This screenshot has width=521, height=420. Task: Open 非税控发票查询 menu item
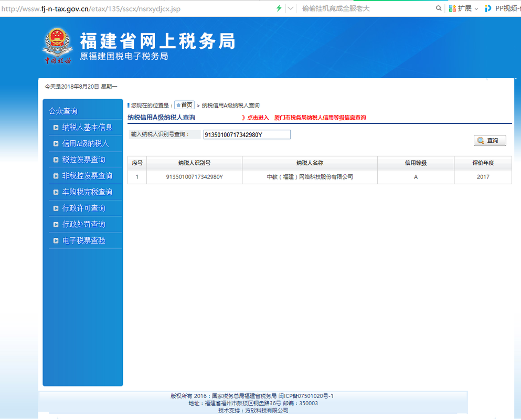(87, 176)
